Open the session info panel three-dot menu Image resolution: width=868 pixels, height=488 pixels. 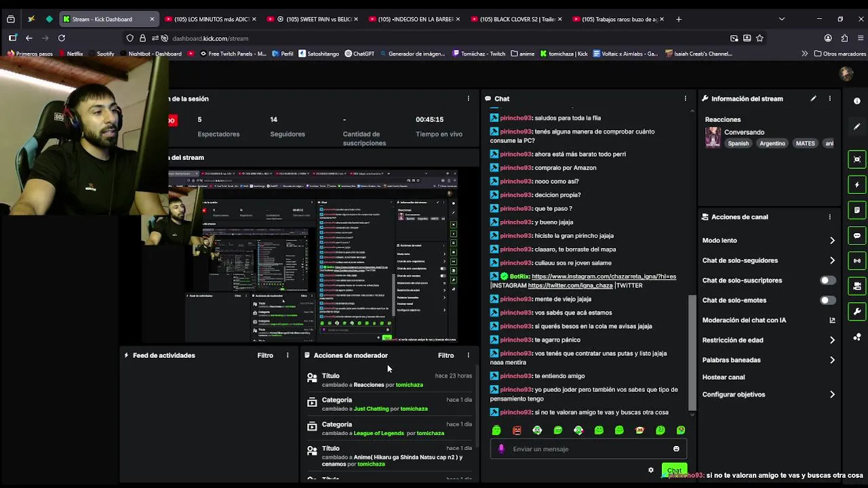(468, 98)
